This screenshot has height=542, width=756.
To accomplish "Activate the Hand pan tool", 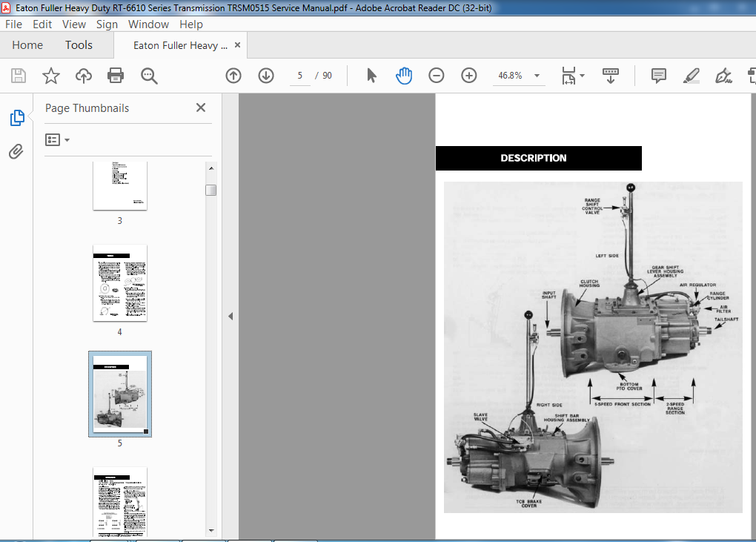I will (x=404, y=75).
